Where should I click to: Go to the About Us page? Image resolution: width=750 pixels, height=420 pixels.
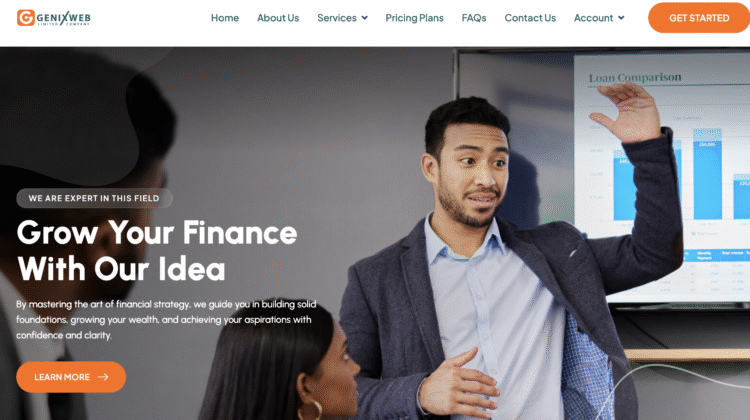coord(278,18)
